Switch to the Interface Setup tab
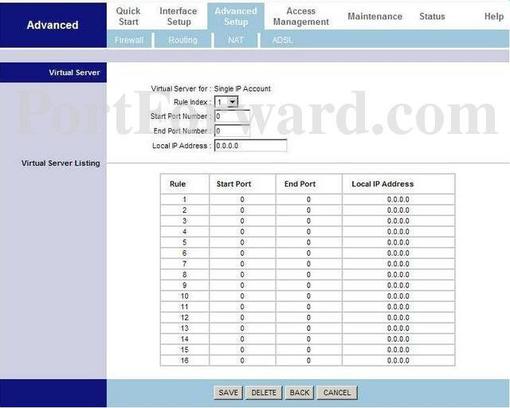510x408 pixels. point(178,16)
